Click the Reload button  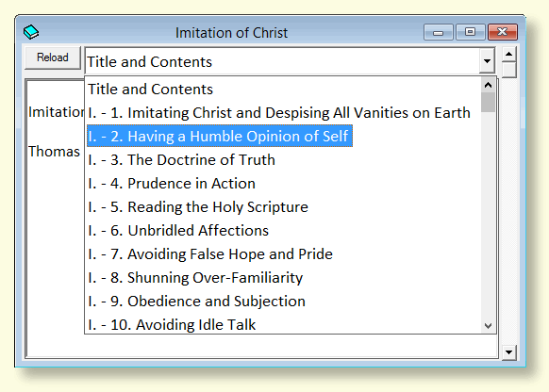tap(53, 57)
